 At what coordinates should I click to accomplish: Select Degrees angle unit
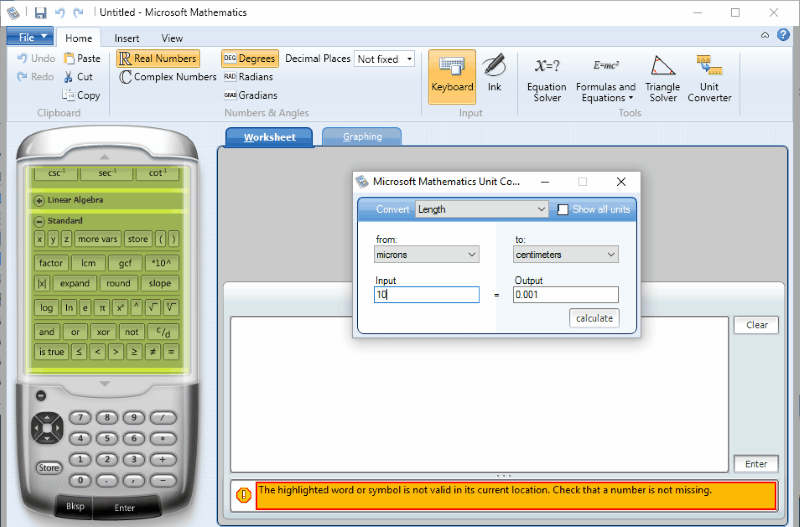(x=250, y=59)
